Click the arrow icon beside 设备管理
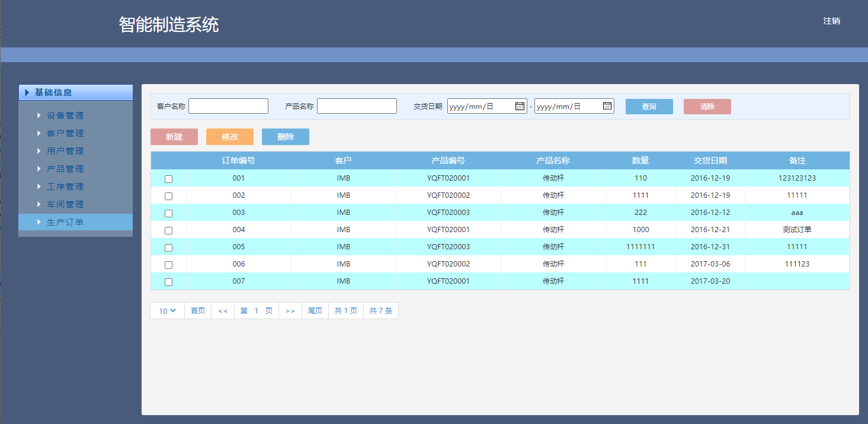 point(39,115)
